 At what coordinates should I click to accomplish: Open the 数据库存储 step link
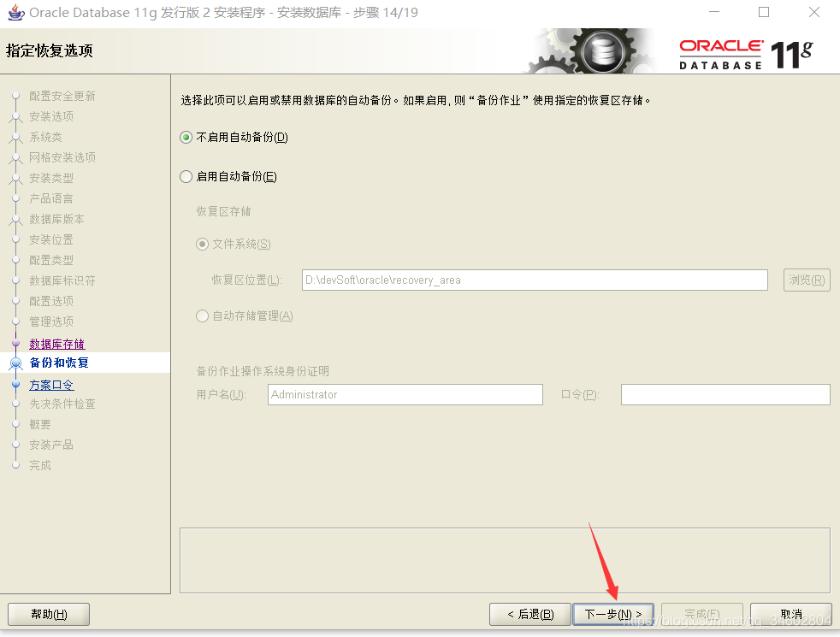[56, 344]
